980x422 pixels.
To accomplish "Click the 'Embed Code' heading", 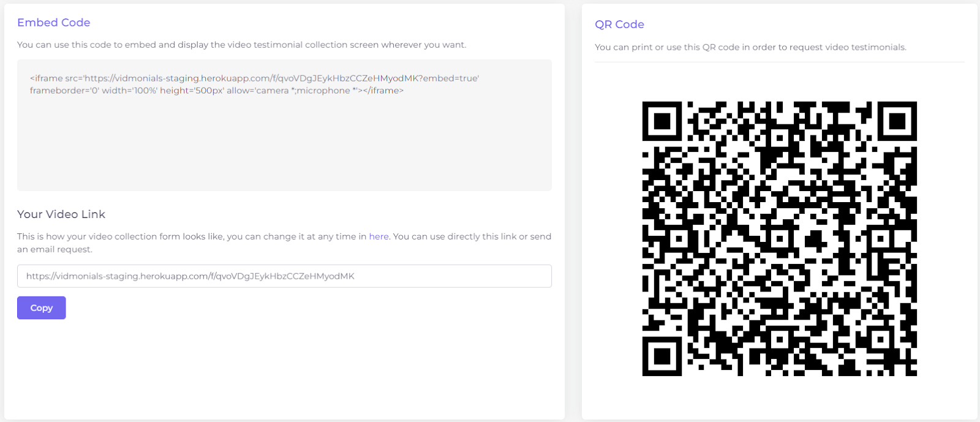I will pyautogui.click(x=54, y=23).
